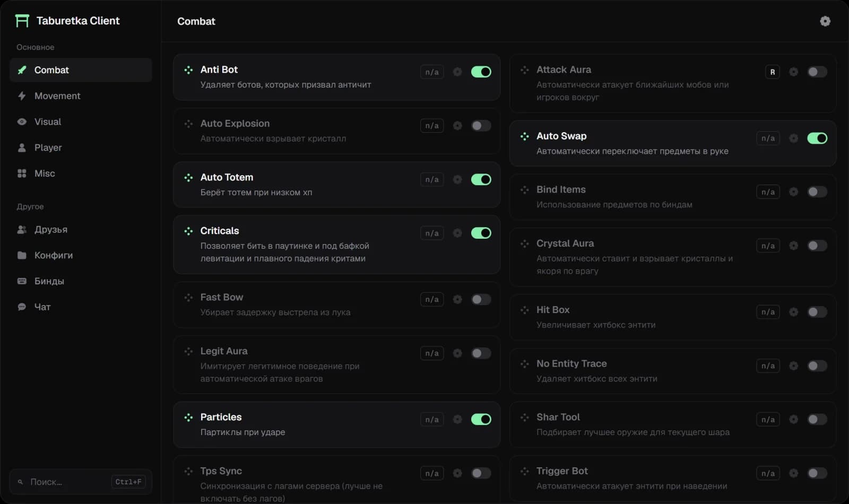Enable the Legit Aura toggle
The width and height of the screenshot is (849, 504).
(481, 353)
